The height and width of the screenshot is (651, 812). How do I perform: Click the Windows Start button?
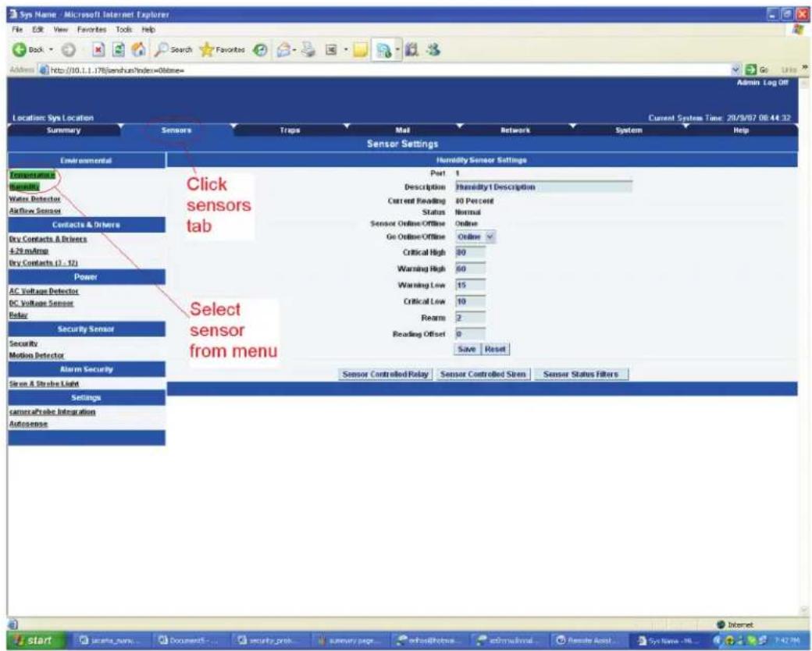35,641
